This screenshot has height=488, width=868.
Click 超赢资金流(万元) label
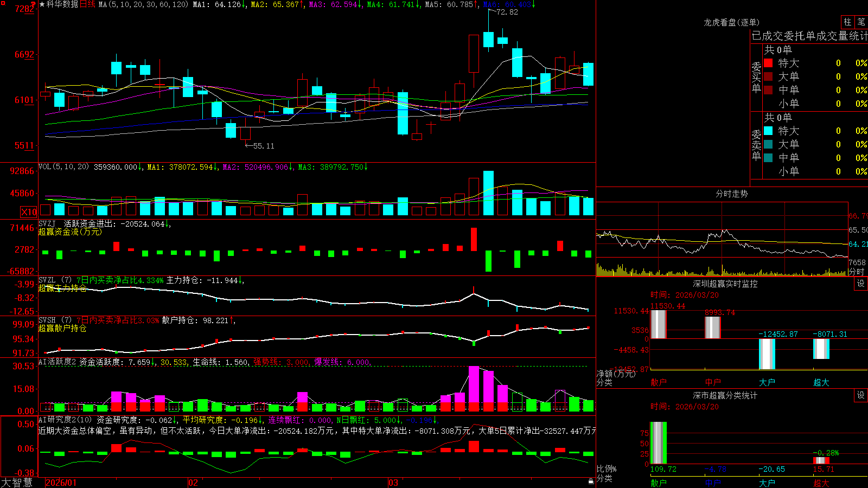tap(70, 232)
